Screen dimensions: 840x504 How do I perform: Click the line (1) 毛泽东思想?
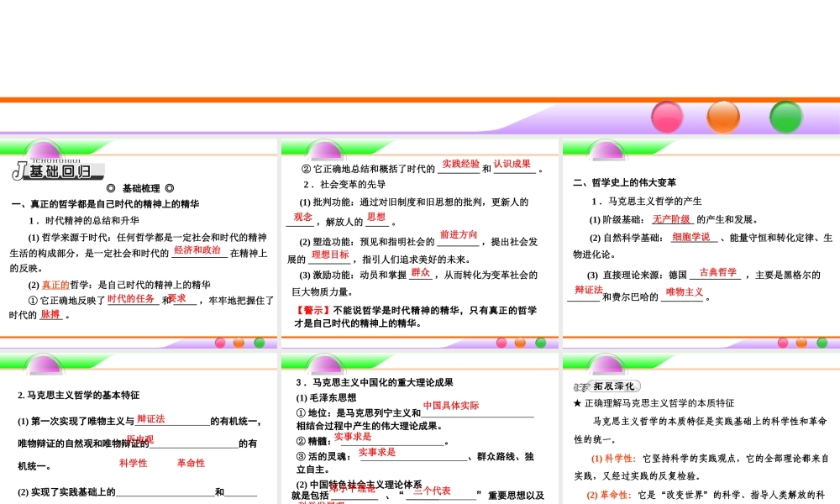click(326, 398)
